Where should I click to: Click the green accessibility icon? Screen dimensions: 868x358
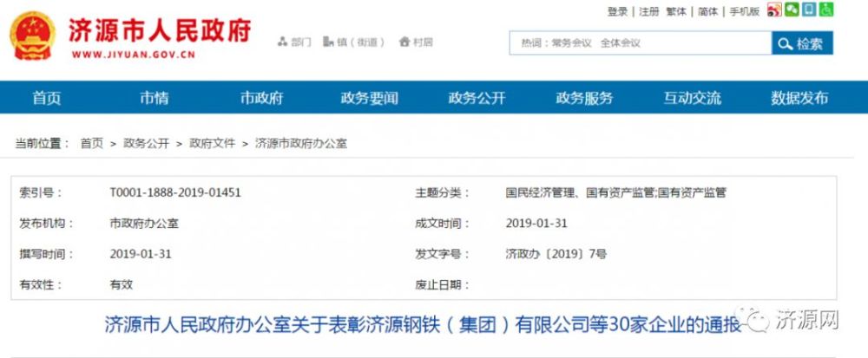coord(826,10)
